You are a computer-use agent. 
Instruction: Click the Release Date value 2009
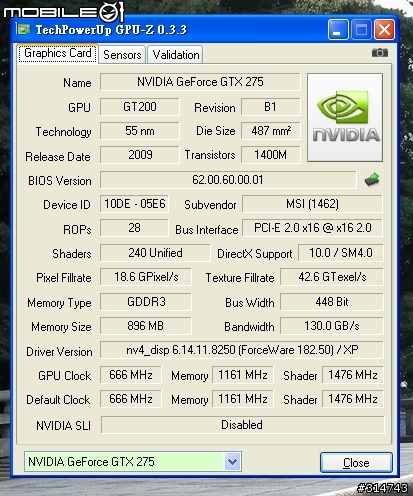[140, 155]
